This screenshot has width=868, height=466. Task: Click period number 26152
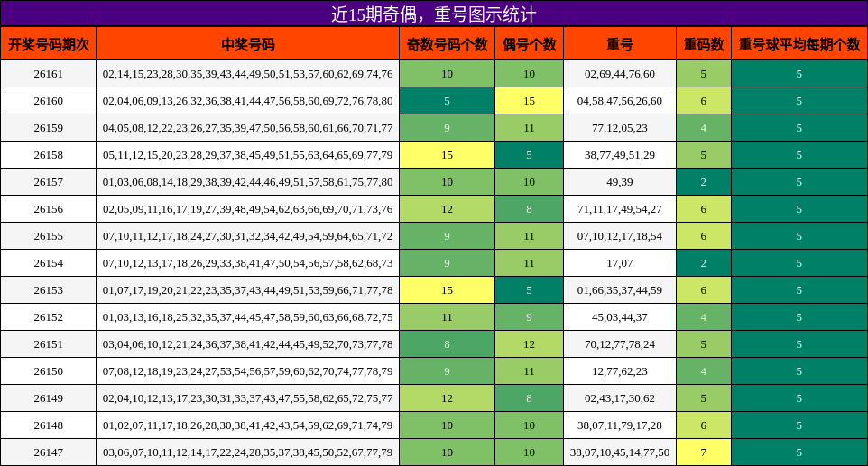(x=48, y=317)
